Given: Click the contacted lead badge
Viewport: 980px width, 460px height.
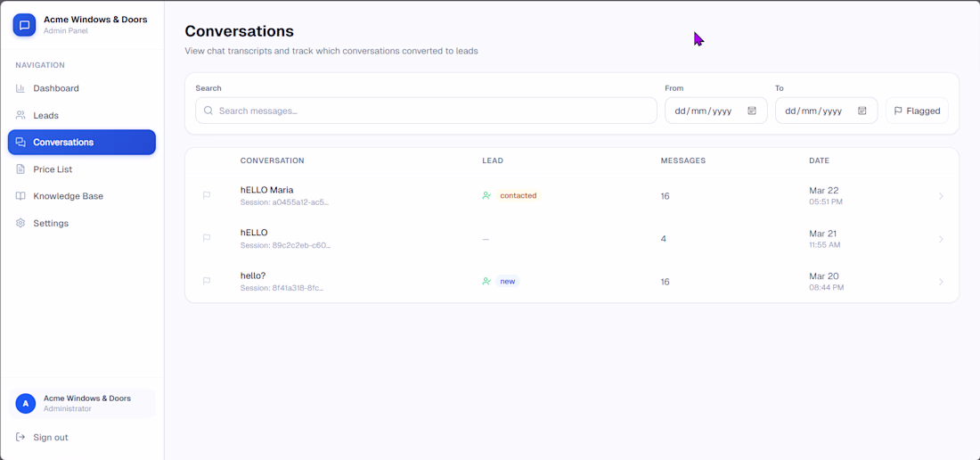Looking at the screenshot, I should 518,195.
